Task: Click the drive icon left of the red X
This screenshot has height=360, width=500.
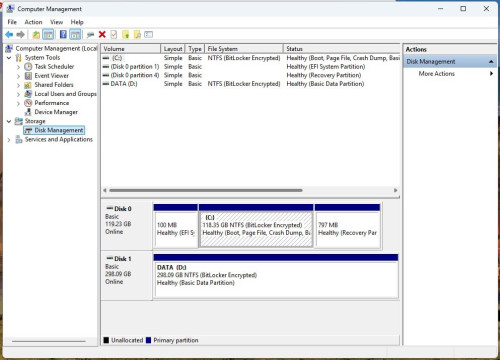Action: [x=90, y=34]
